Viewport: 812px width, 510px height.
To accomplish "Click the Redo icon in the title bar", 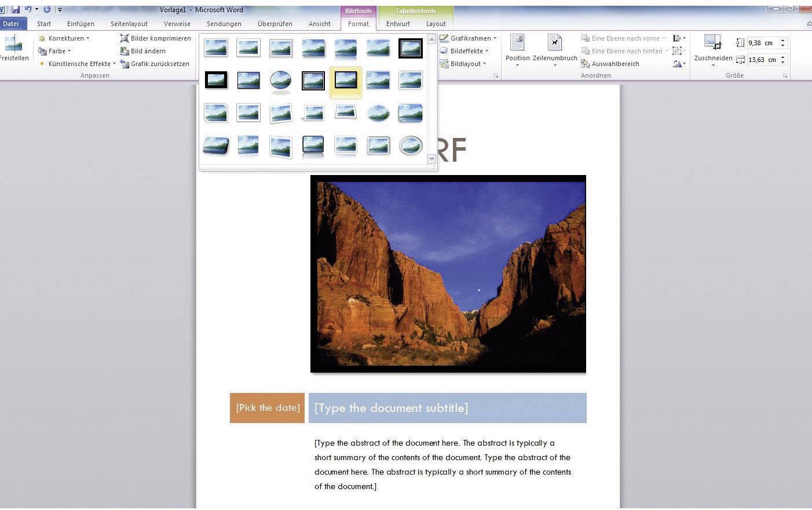I will (x=47, y=9).
